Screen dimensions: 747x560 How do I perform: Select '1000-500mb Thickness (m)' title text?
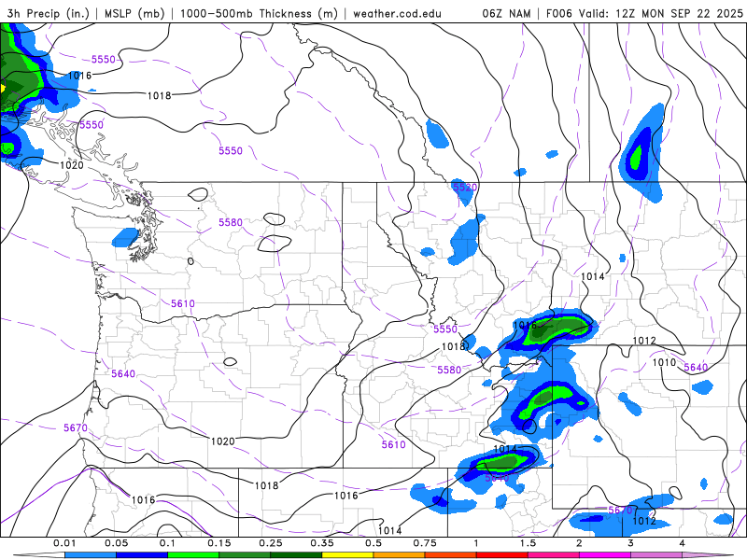[259, 13]
